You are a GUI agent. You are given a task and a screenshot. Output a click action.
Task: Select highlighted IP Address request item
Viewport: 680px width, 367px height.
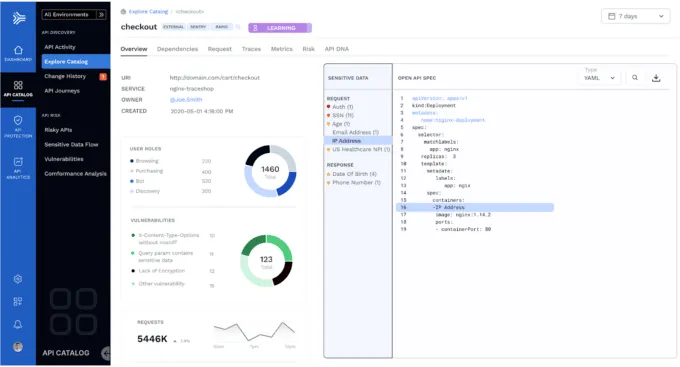[358, 141]
